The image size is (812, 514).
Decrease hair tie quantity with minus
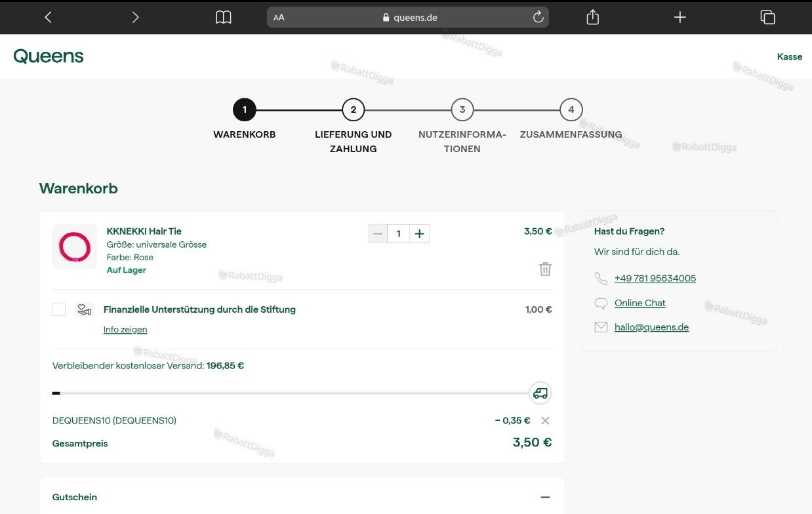click(378, 233)
